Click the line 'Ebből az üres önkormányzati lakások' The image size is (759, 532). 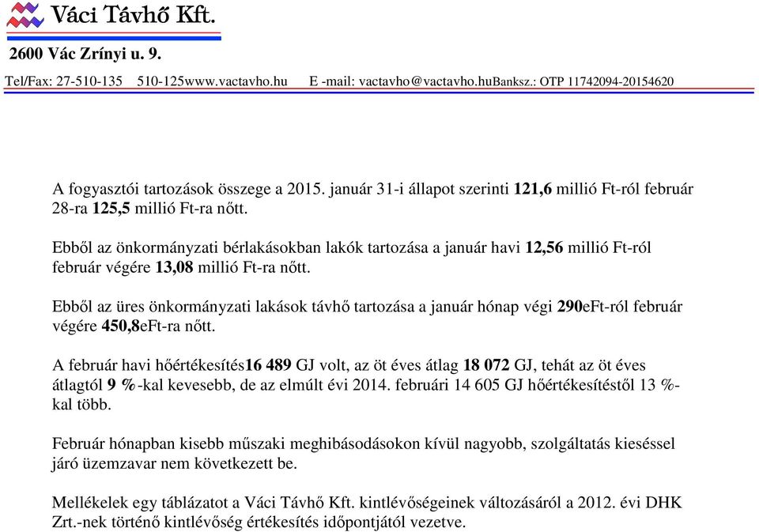point(368,307)
